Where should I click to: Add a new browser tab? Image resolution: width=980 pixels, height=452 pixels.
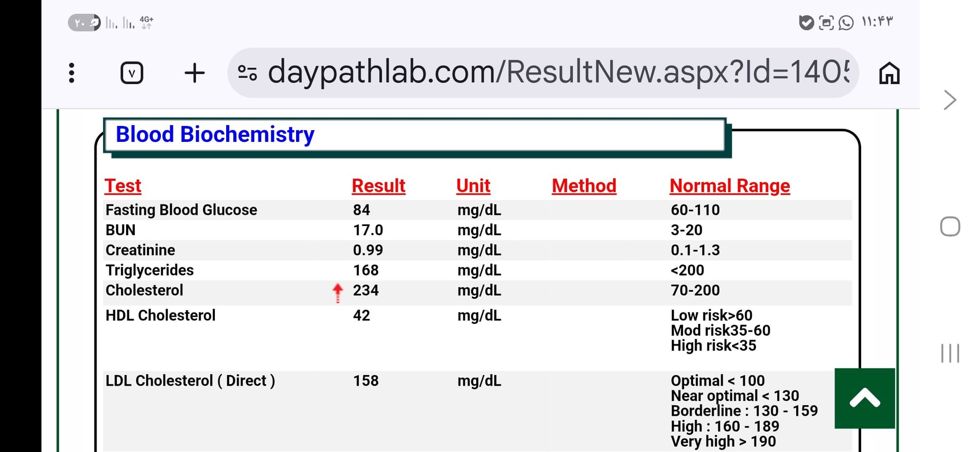(x=194, y=73)
